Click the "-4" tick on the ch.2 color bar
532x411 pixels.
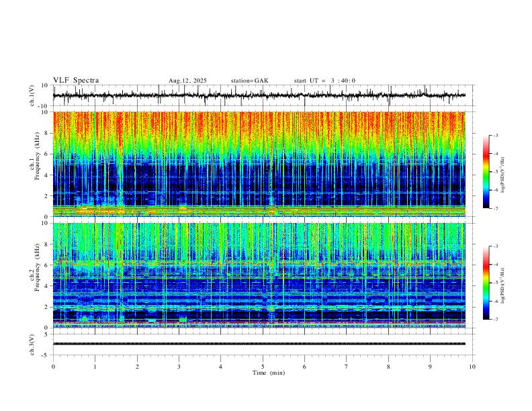495,265
